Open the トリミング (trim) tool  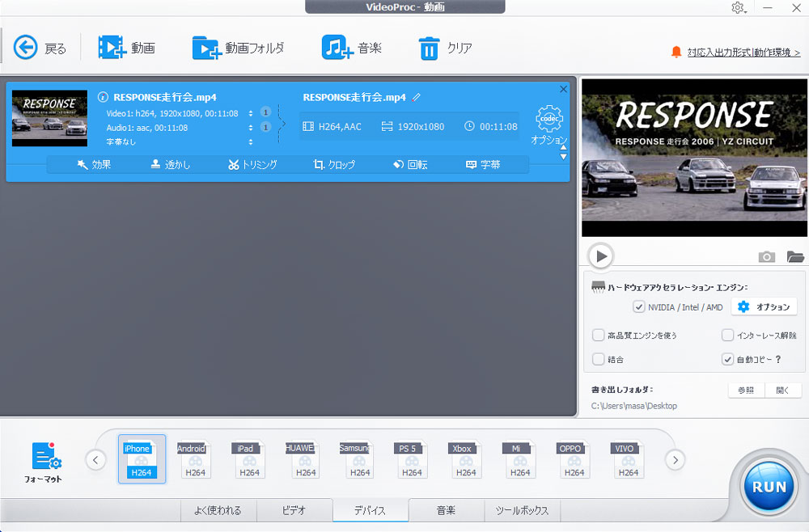(x=252, y=164)
